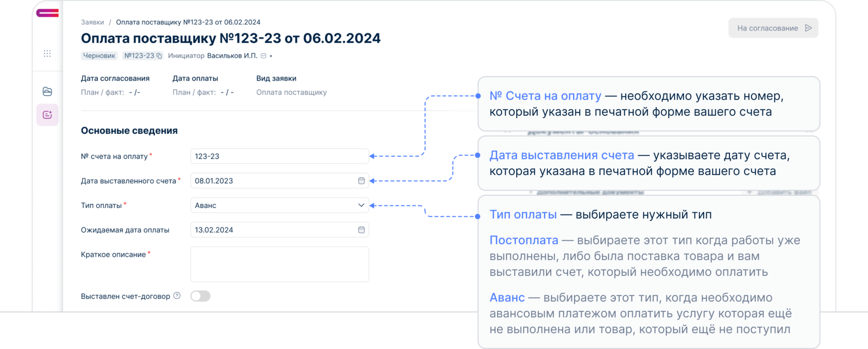Click the Вид заявки label
This screenshot has height=349, width=868.
coord(276,78)
